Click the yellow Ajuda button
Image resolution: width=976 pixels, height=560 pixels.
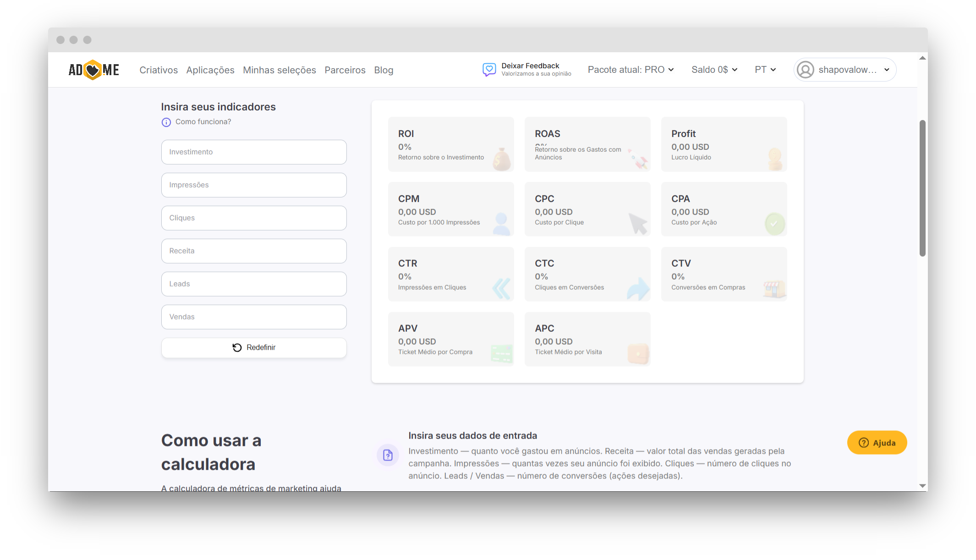coord(877,442)
